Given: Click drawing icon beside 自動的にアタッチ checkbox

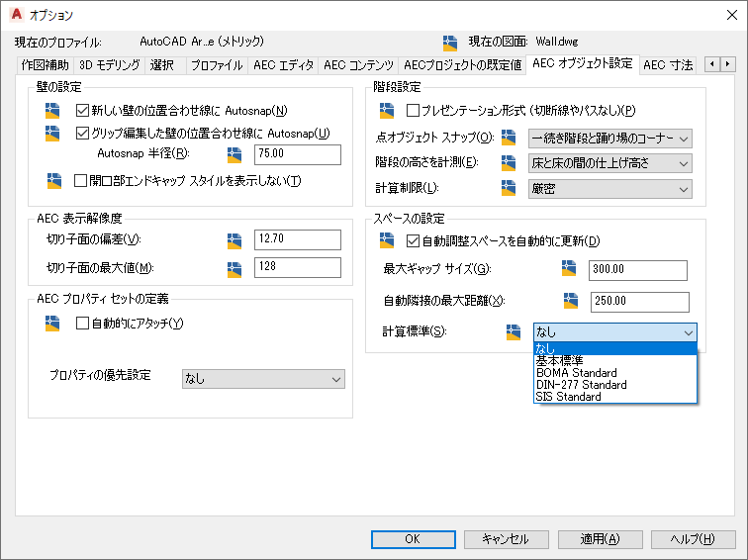Looking at the screenshot, I should pos(52,324).
